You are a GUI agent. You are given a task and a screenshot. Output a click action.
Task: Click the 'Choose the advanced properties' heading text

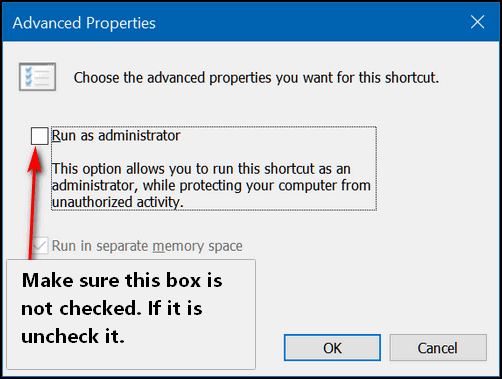[256, 78]
